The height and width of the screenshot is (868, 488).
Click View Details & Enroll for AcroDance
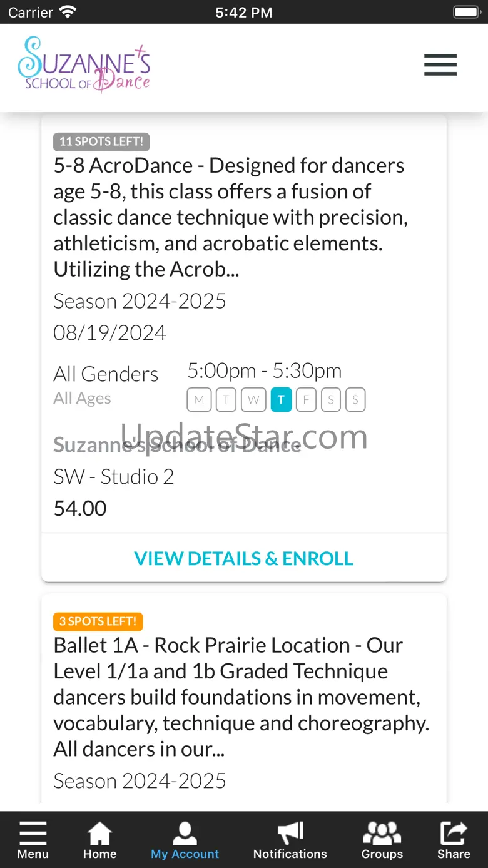click(x=244, y=558)
